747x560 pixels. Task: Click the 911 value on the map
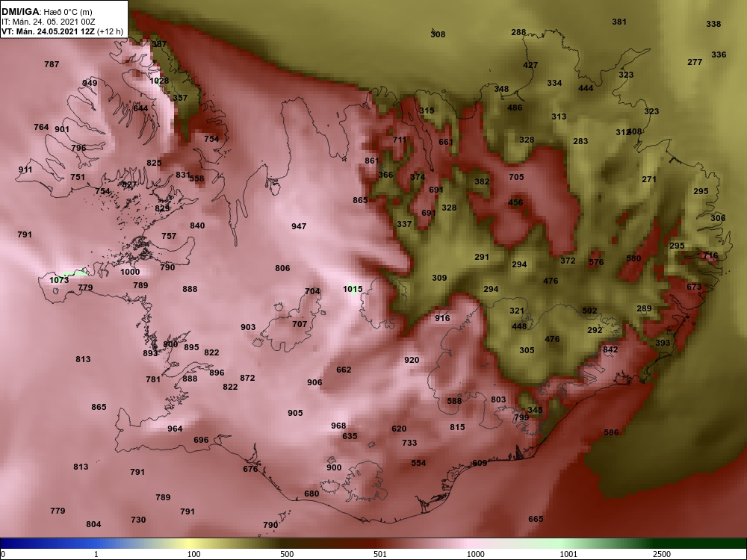tap(25, 169)
